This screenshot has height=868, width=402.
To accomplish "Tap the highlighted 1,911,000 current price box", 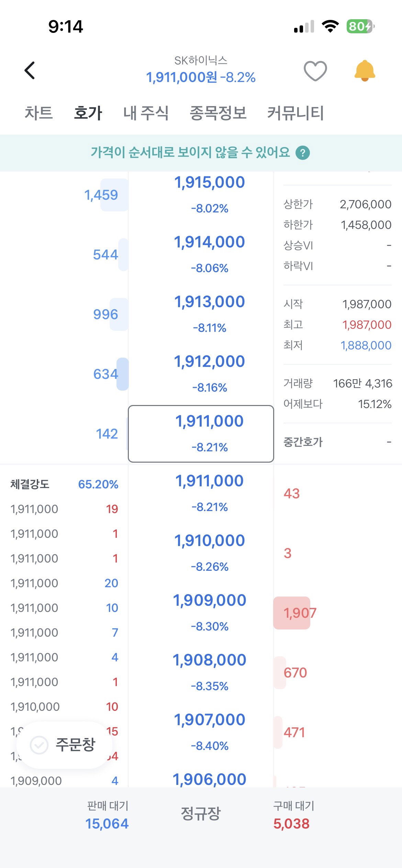I will click(x=201, y=434).
